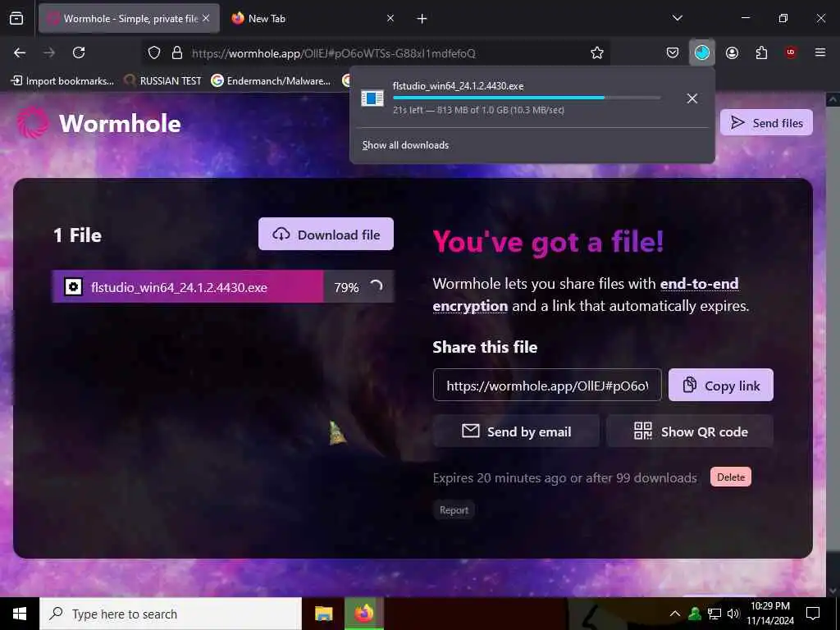This screenshot has height=630, width=840.
Task: Click Firefox icon in taskbar
Action: click(x=364, y=614)
